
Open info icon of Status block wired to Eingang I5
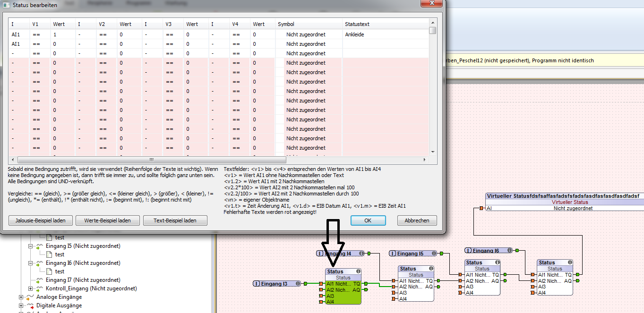coord(497,262)
